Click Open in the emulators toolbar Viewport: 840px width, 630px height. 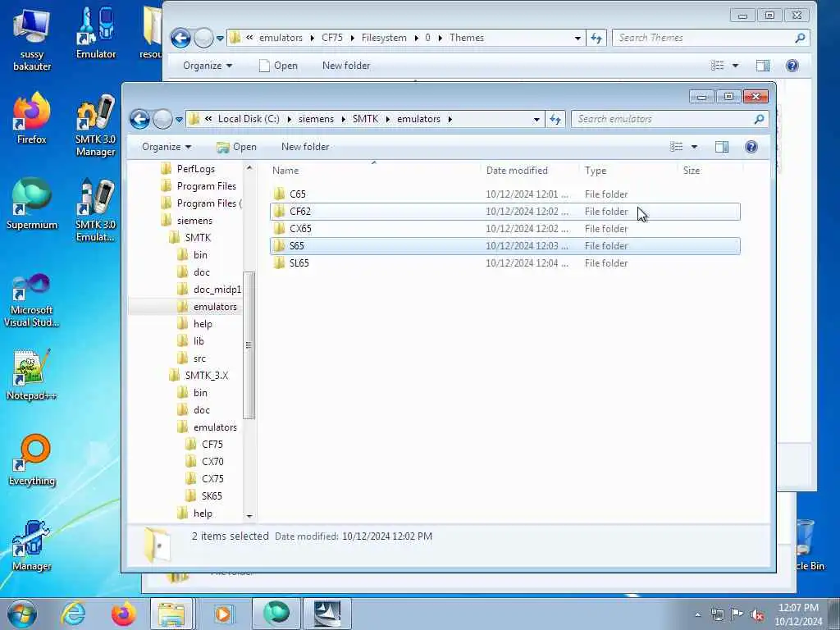(x=236, y=147)
